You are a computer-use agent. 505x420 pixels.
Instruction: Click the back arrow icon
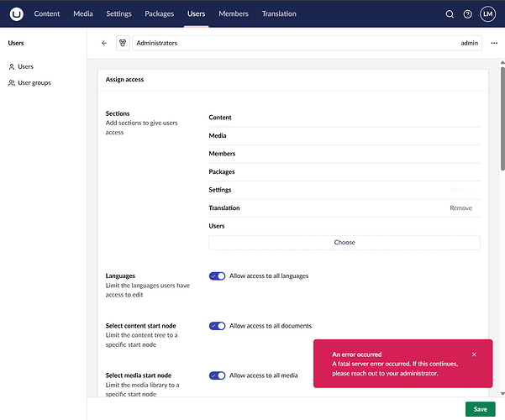(x=104, y=43)
